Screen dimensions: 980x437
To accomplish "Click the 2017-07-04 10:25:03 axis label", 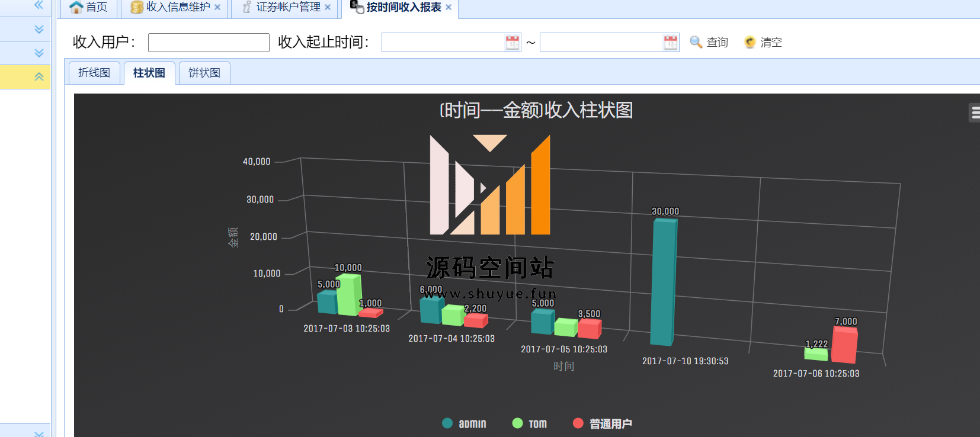I will [x=451, y=339].
